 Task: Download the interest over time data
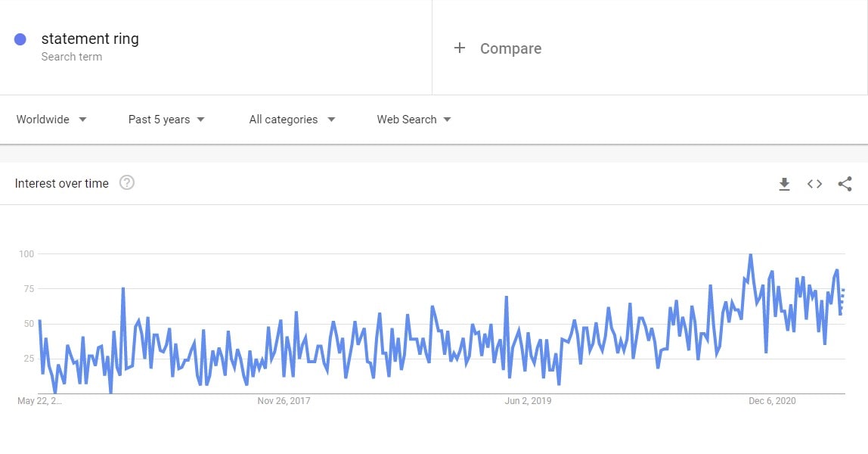click(x=784, y=184)
